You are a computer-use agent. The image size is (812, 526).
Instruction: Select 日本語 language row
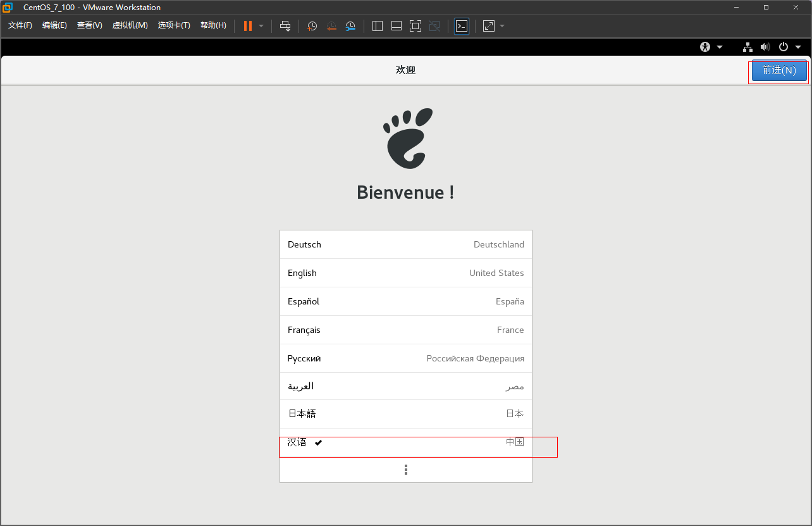pyautogui.click(x=406, y=413)
